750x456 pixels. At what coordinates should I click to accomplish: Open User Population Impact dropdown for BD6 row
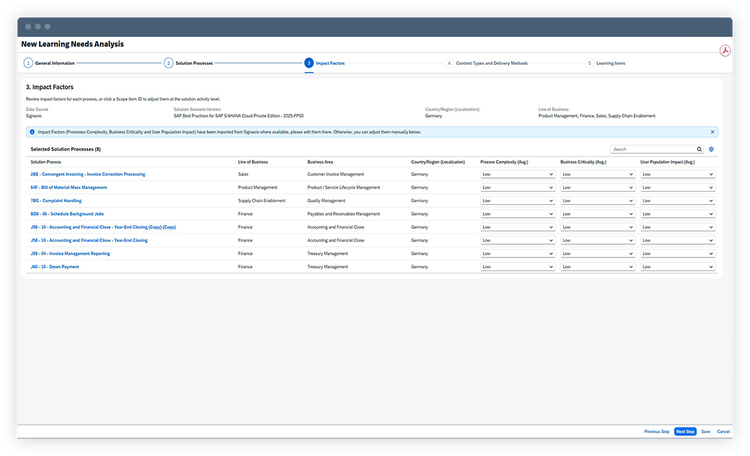tap(678, 214)
